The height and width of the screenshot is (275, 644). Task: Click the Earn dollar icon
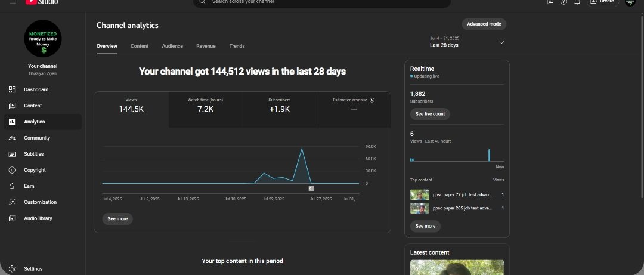coord(12,186)
